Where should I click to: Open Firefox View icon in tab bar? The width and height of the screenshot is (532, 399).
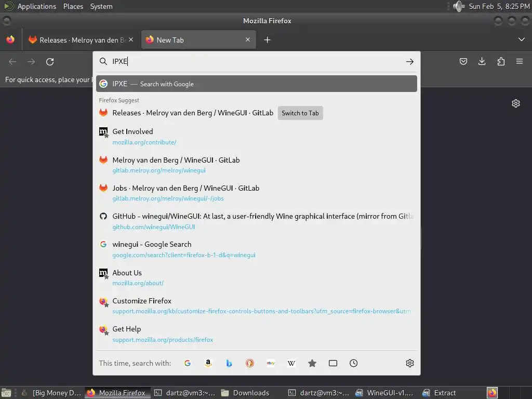10,39
